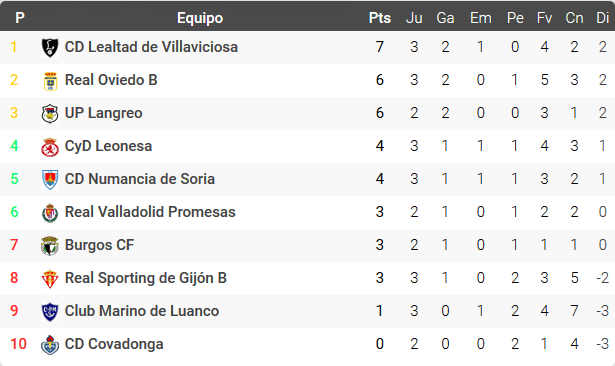The width and height of the screenshot is (615, 366).
Task: Open the Real Oviedo B team name
Action: tap(111, 80)
